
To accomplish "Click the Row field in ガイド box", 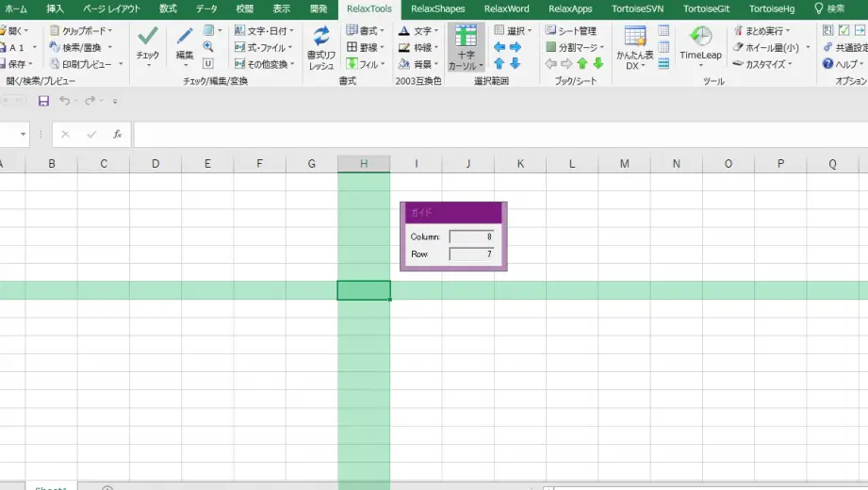I will point(471,254).
